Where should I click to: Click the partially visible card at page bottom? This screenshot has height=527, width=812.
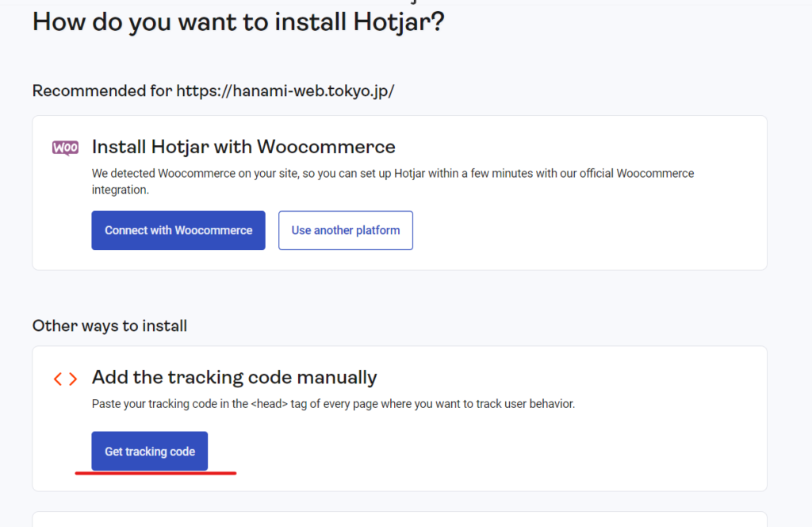399,519
